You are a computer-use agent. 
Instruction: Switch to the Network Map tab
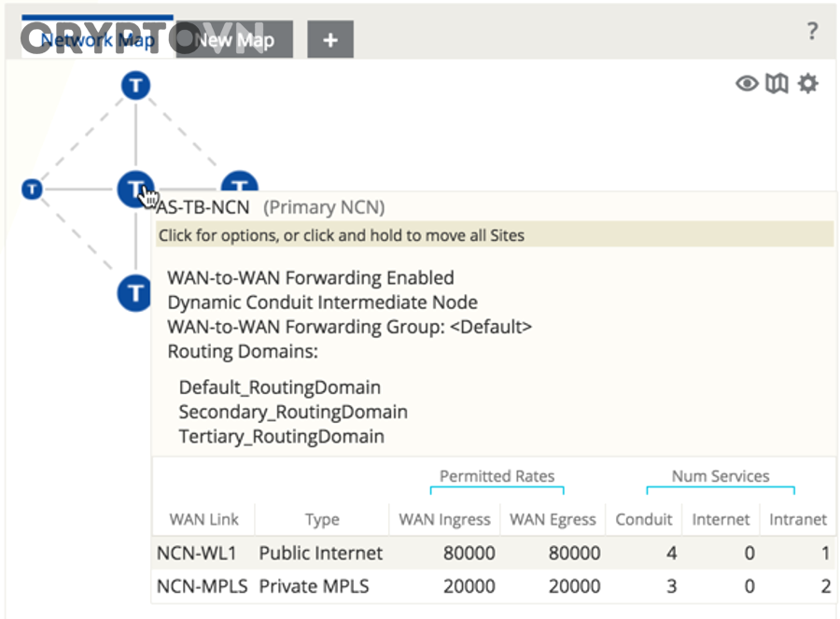97,39
